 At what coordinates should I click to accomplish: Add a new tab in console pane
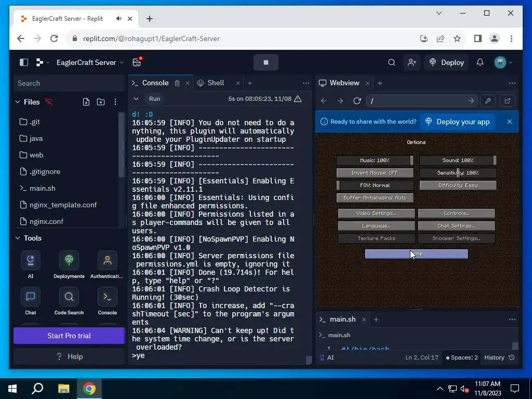(250, 83)
